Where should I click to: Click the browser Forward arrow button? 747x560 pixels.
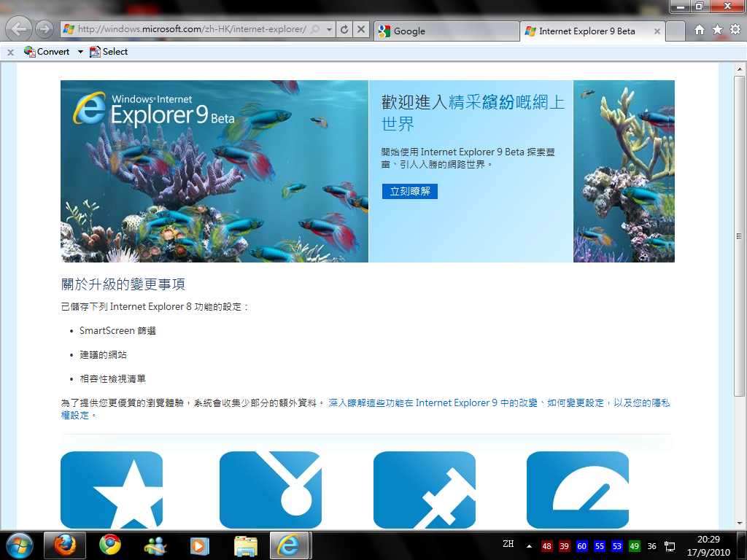pyautogui.click(x=44, y=29)
